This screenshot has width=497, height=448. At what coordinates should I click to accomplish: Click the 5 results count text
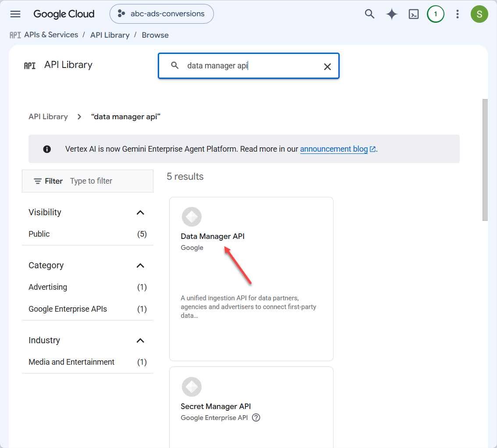pyautogui.click(x=185, y=177)
